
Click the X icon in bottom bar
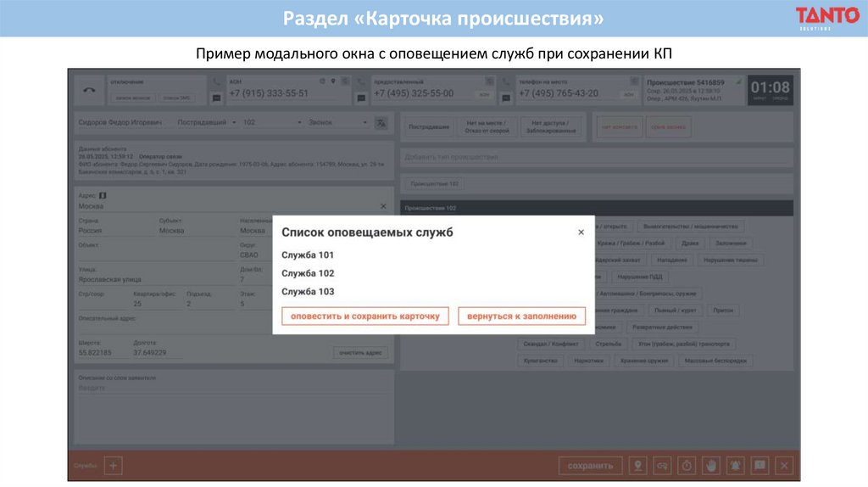(x=784, y=466)
